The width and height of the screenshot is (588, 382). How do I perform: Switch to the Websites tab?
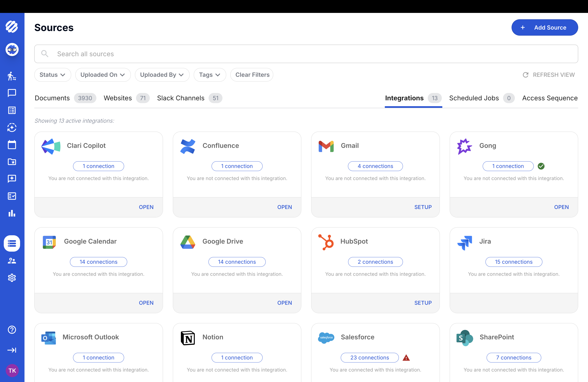(x=126, y=98)
